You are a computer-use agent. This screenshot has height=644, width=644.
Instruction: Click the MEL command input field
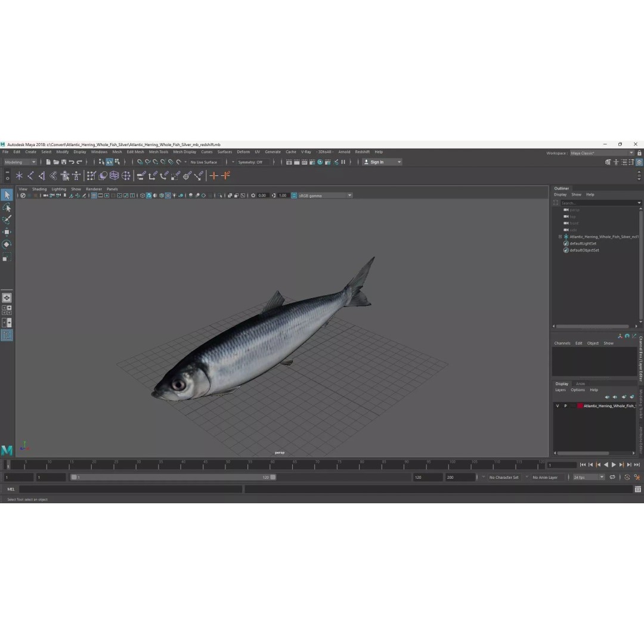coord(130,489)
